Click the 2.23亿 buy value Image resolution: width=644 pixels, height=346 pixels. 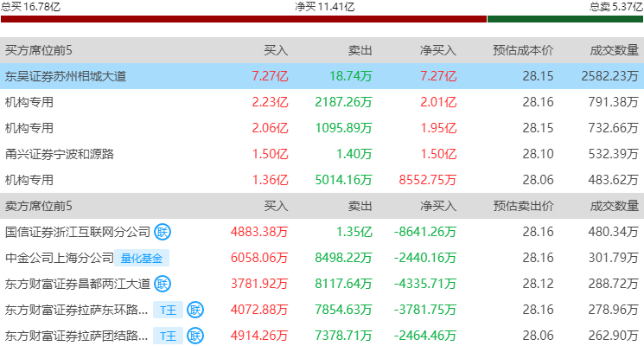[x=270, y=102]
